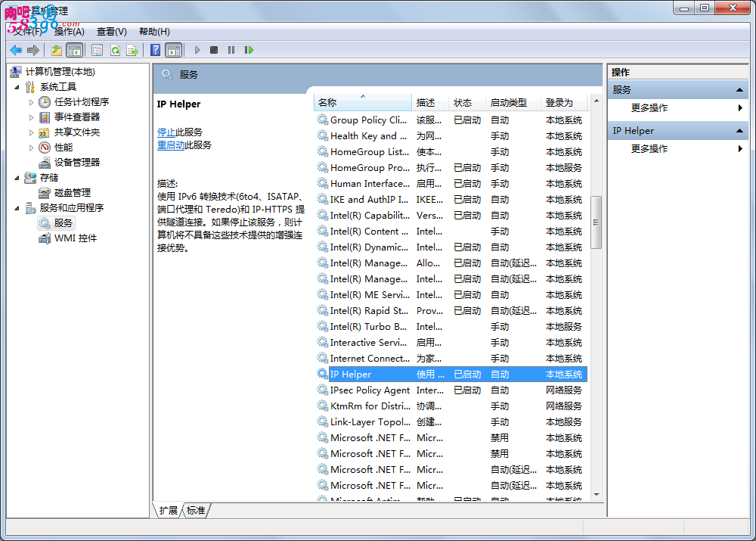Click the services list scrollbar down arrow

[596, 495]
